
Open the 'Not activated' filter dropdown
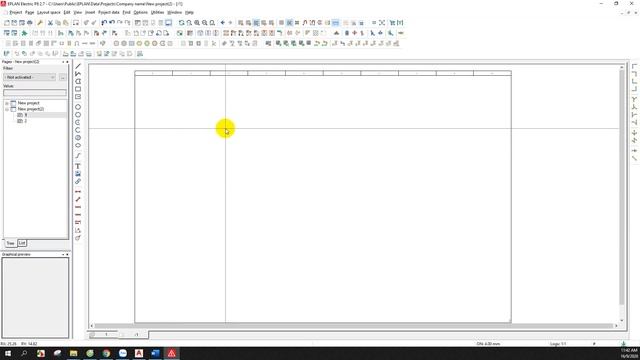point(29,77)
